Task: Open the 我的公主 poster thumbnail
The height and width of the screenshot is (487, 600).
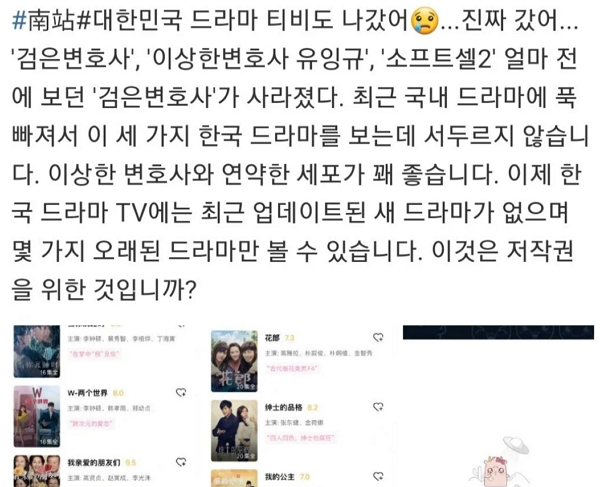Action: coord(234,478)
